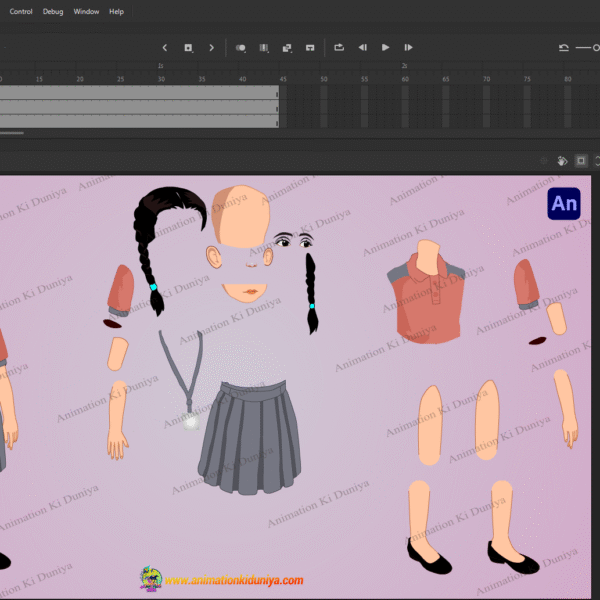Go to the next keyframe arrow
Screen dimensions: 600x600
211,47
